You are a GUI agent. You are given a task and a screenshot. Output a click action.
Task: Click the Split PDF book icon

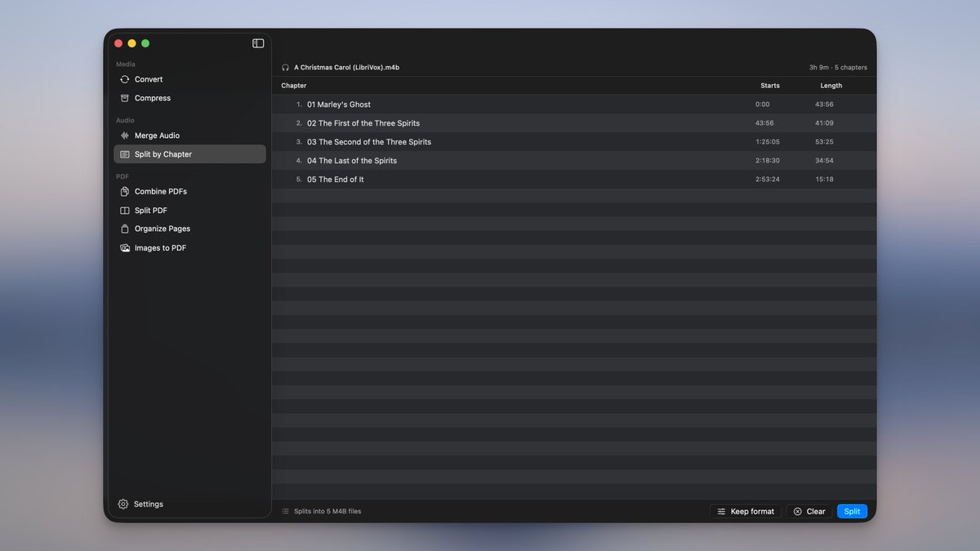(125, 211)
